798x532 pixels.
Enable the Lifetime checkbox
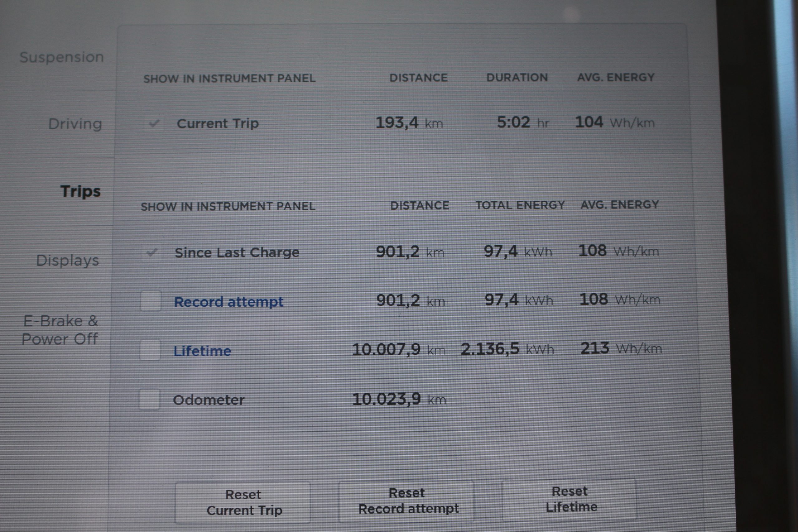pyautogui.click(x=150, y=350)
